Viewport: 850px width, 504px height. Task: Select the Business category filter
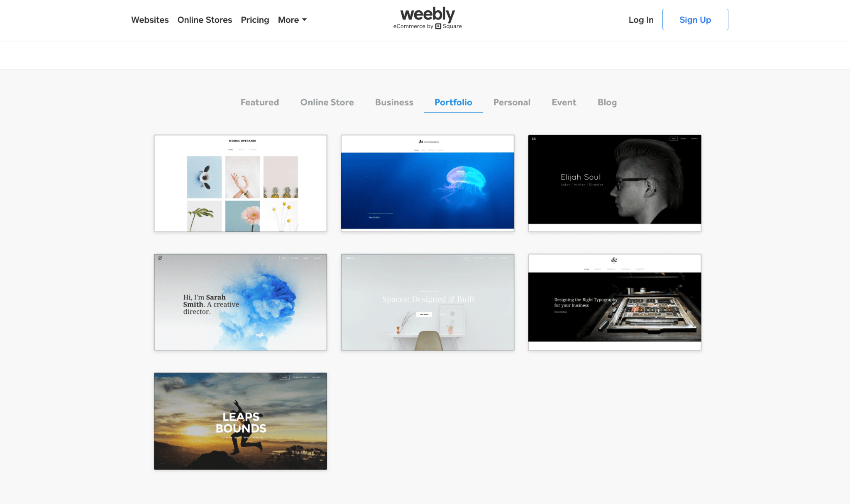click(394, 102)
